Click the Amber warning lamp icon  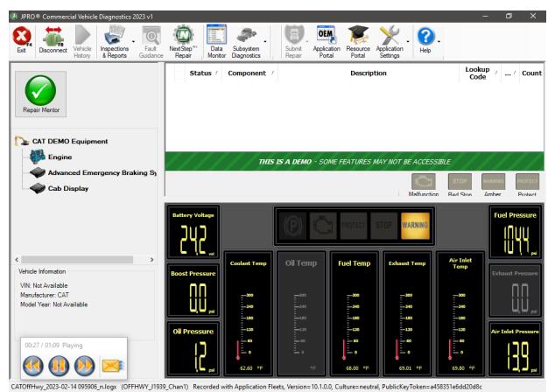click(x=493, y=181)
